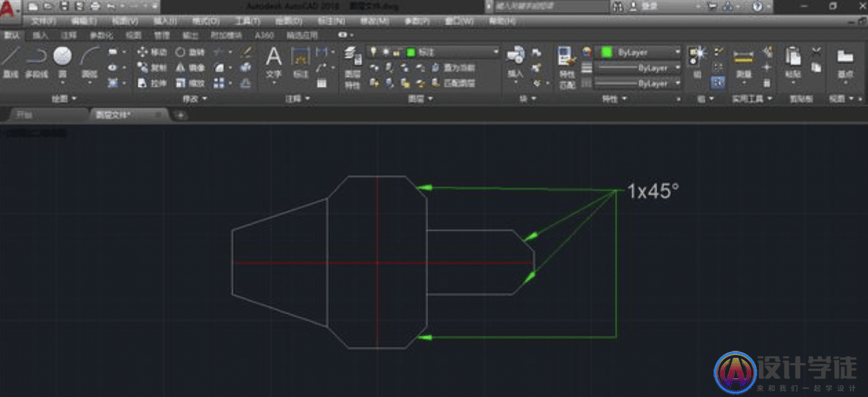
Task: Toggle layer on/off lightbulb in layer dropdown
Action: 373,52
